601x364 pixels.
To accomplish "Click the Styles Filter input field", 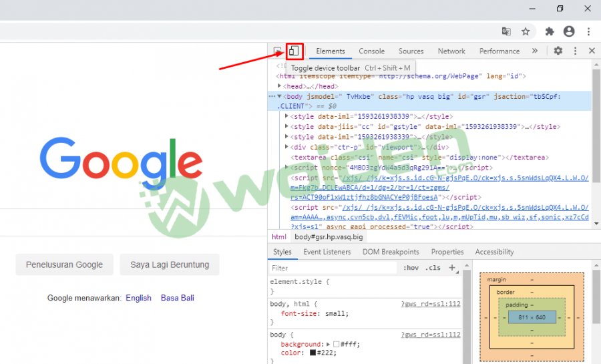I will pyautogui.click(x=333, y=268).
